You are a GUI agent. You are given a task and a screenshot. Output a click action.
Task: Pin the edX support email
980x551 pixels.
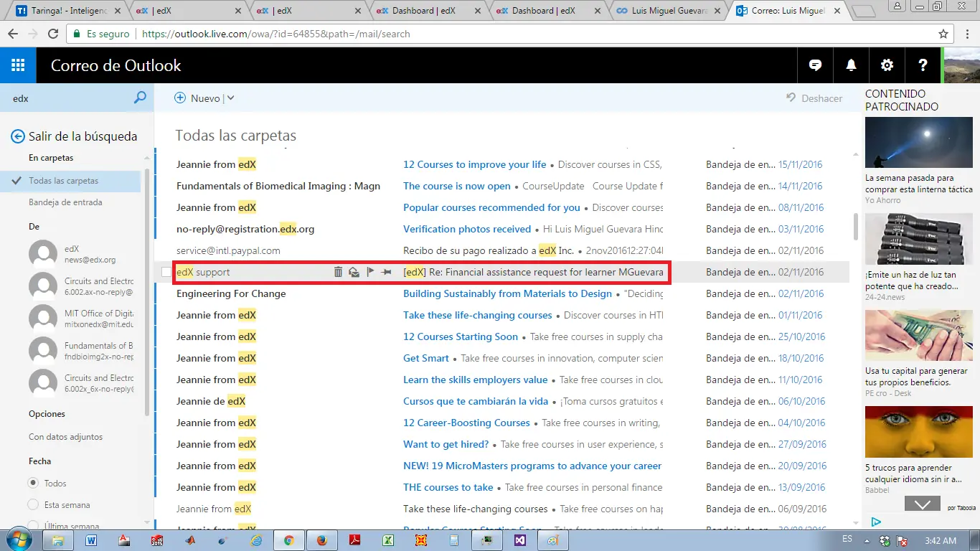(386, 272)
